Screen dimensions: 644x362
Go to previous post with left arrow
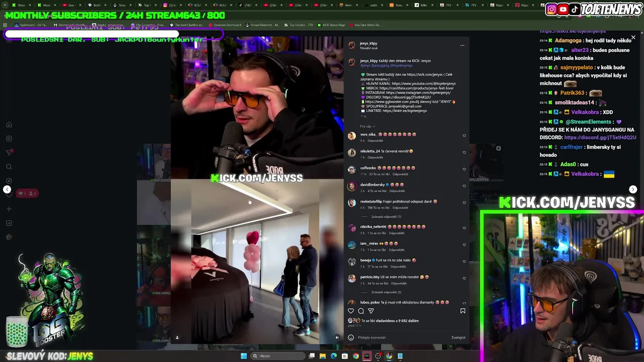coord(7,190)
